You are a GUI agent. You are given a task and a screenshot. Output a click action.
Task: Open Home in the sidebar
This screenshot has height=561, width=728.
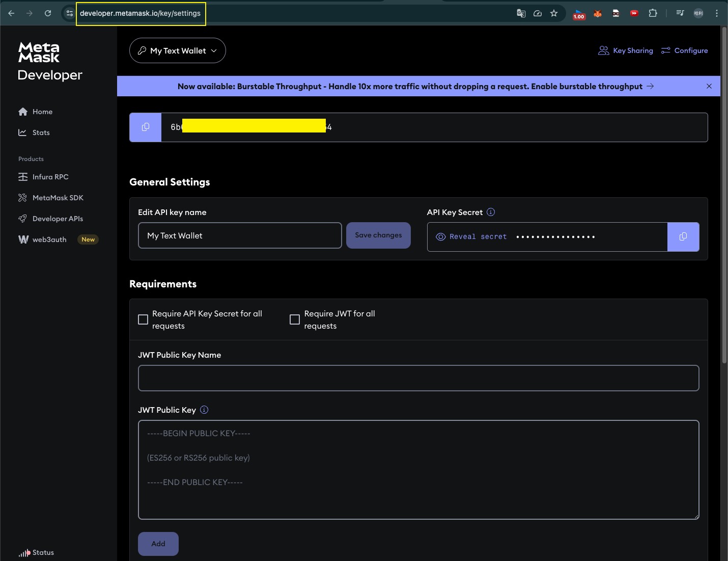point(36,112)
